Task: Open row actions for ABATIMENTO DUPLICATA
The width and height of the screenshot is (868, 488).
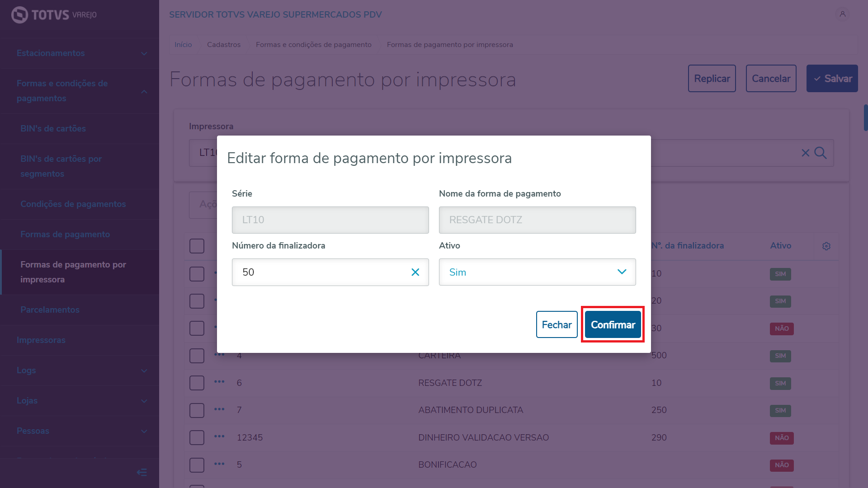Action: (219, 409)
